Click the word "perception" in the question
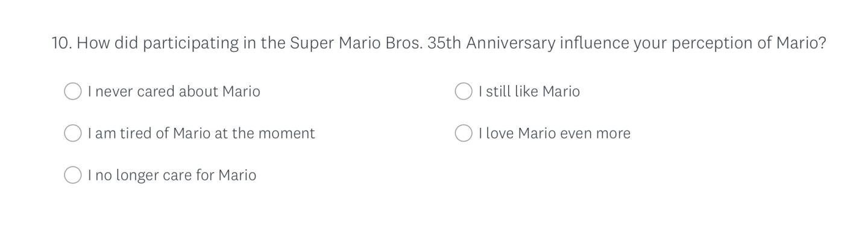 click(712, 43)
